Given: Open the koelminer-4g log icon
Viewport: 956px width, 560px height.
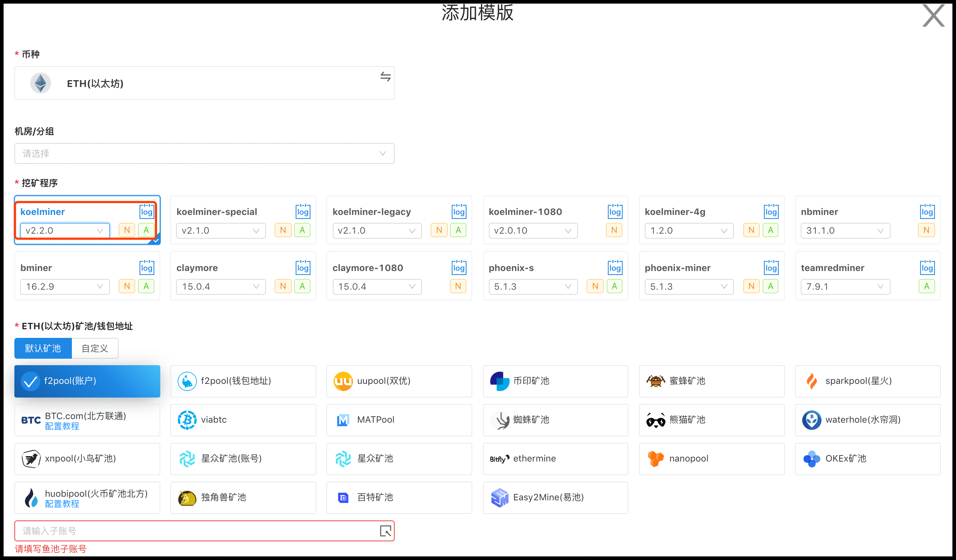Looking at the screenshot, I should [771, 211].
